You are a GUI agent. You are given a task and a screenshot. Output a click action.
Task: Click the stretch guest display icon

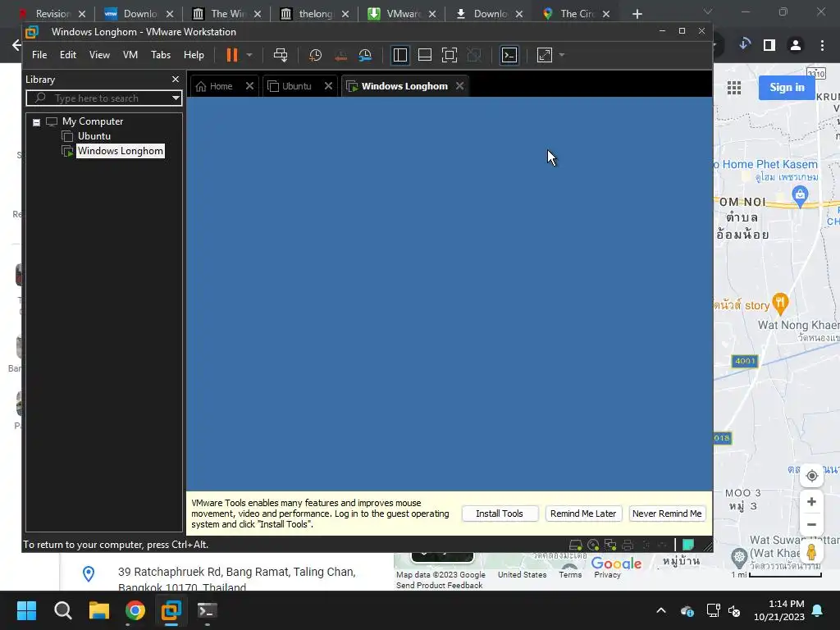click(545, 55)
